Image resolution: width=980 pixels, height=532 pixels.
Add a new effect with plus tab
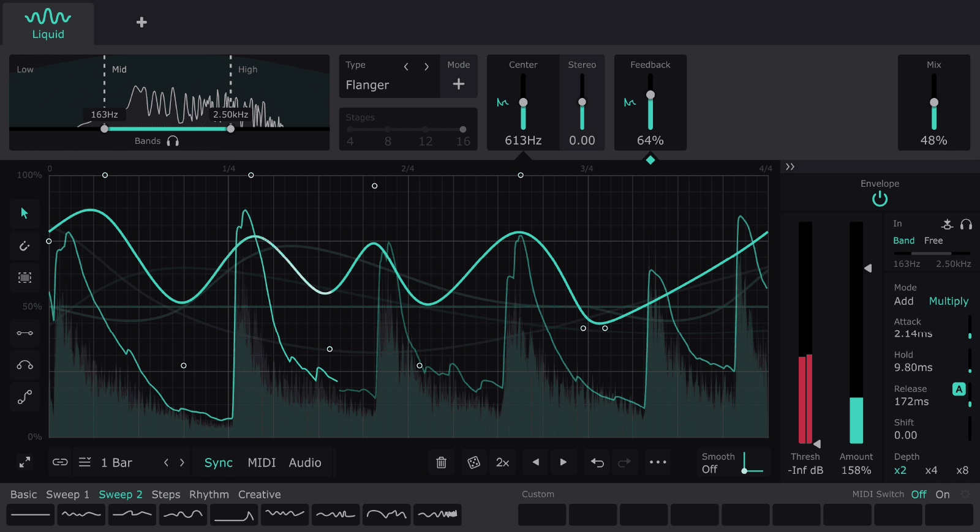click(141, 23)
